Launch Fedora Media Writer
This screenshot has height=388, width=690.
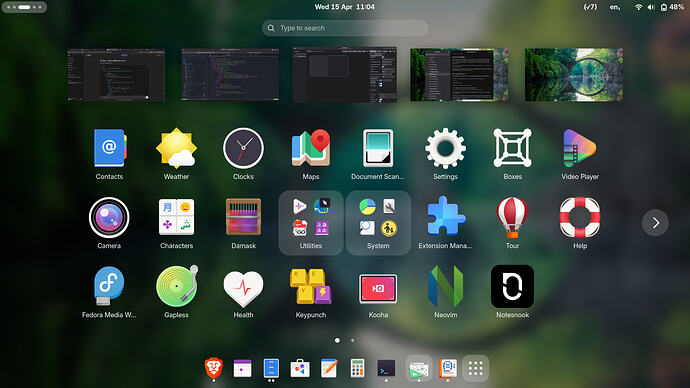tap(109, 287)
